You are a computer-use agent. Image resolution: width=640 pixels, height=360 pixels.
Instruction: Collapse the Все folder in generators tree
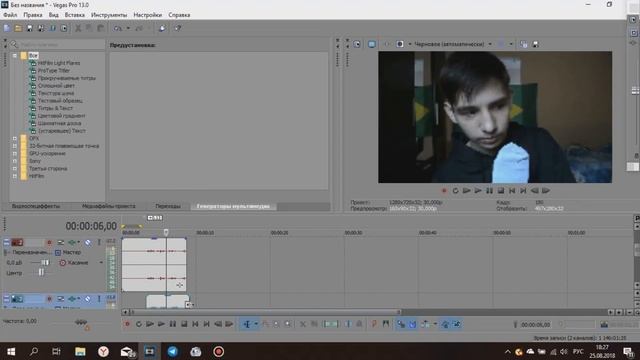tap(15, 56)
